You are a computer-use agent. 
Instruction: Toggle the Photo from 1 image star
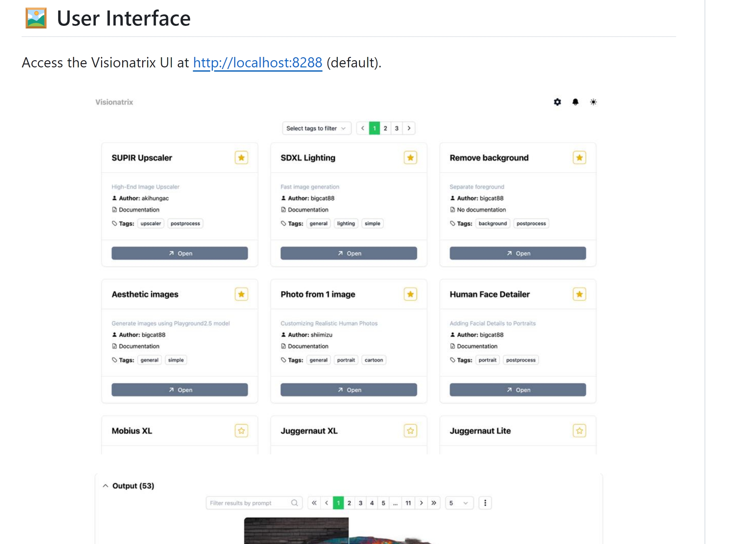point(410,294)
